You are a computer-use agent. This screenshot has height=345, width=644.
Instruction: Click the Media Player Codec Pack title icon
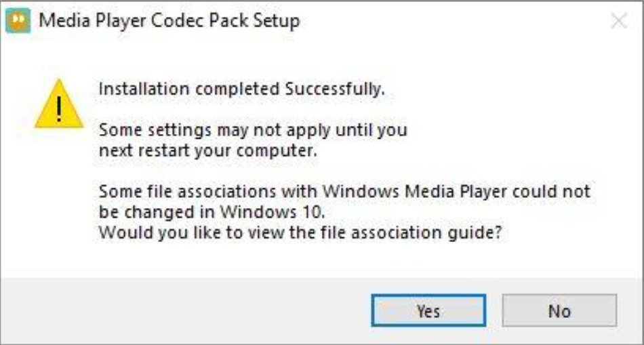pos(18,20)
